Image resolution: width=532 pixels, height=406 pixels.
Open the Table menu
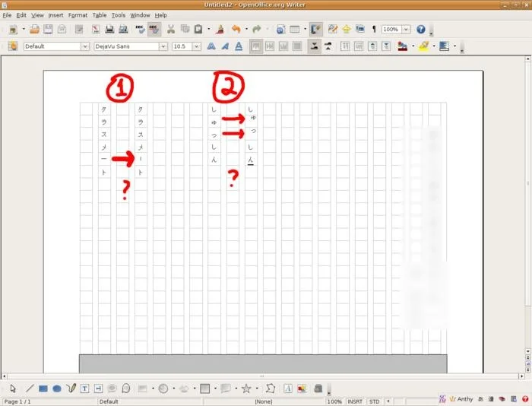pos(100,15)
